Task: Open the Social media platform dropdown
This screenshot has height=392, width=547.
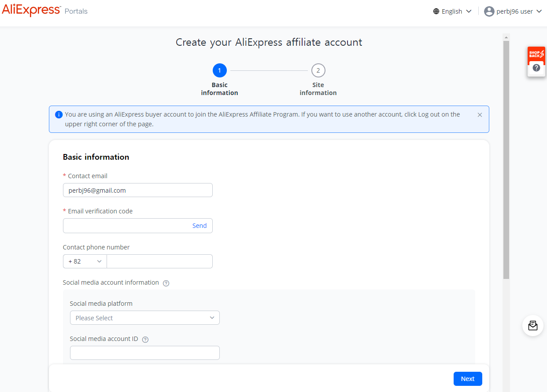Action: pyautogui.click(x=144, y=318)
